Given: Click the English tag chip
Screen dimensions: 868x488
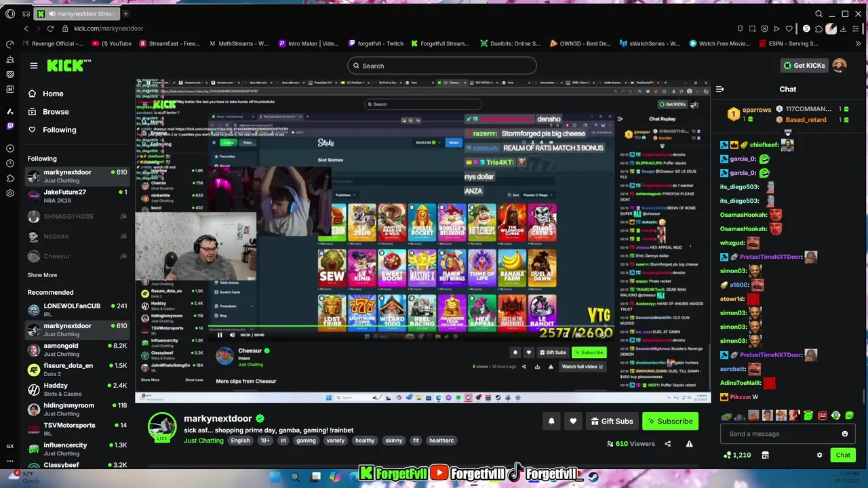Looking at the screenshot, I should 240,441.
